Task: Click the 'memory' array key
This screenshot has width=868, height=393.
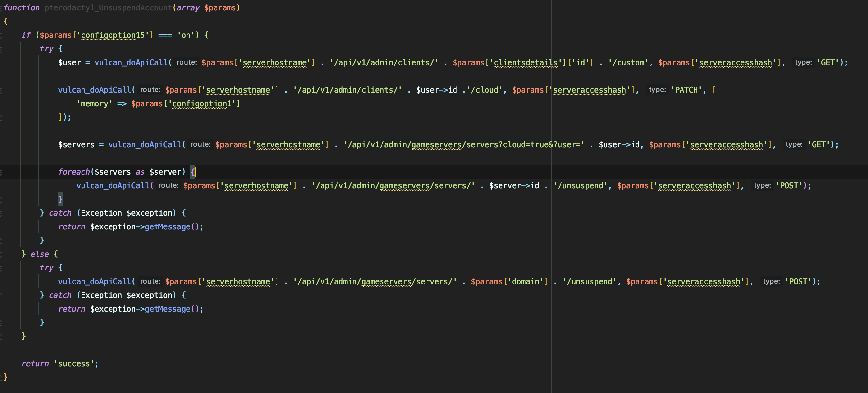Action: (x=94, y=104)
